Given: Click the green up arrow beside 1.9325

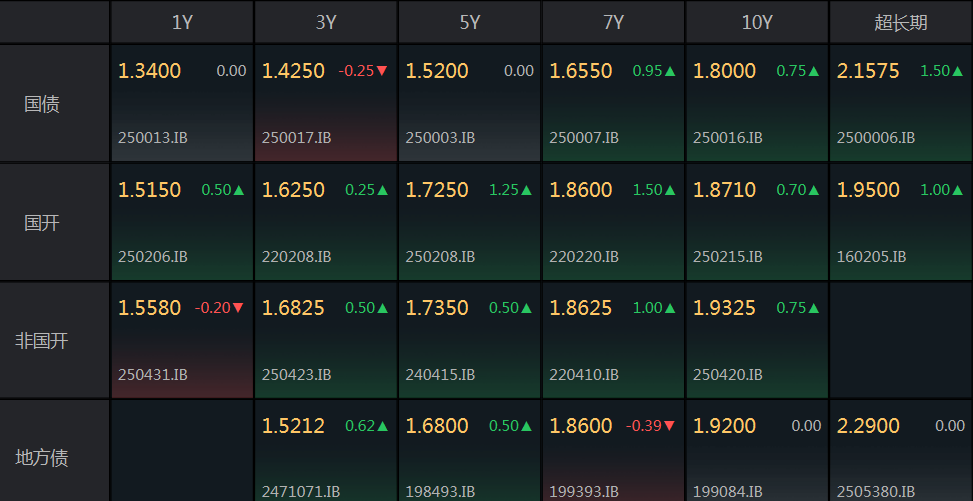Looking at the screenshot, I should [x=814, y=308].
